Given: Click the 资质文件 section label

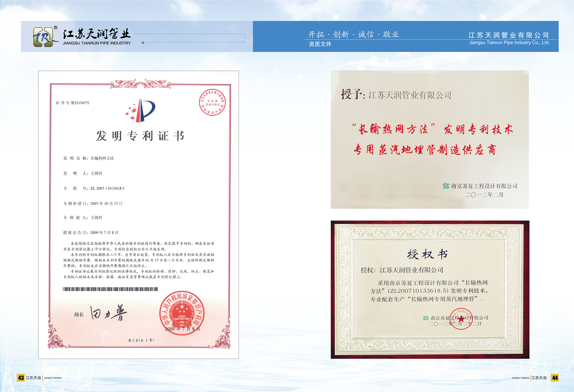Looking at the screenshot, I should (320, 44).
